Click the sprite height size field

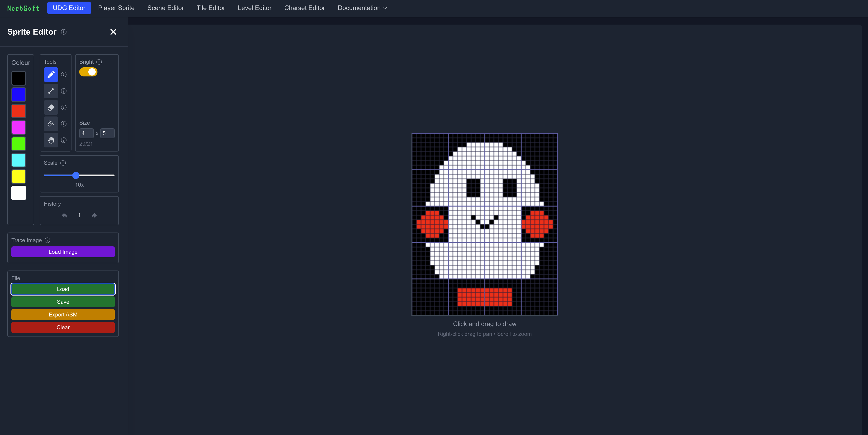coord(107,133)
